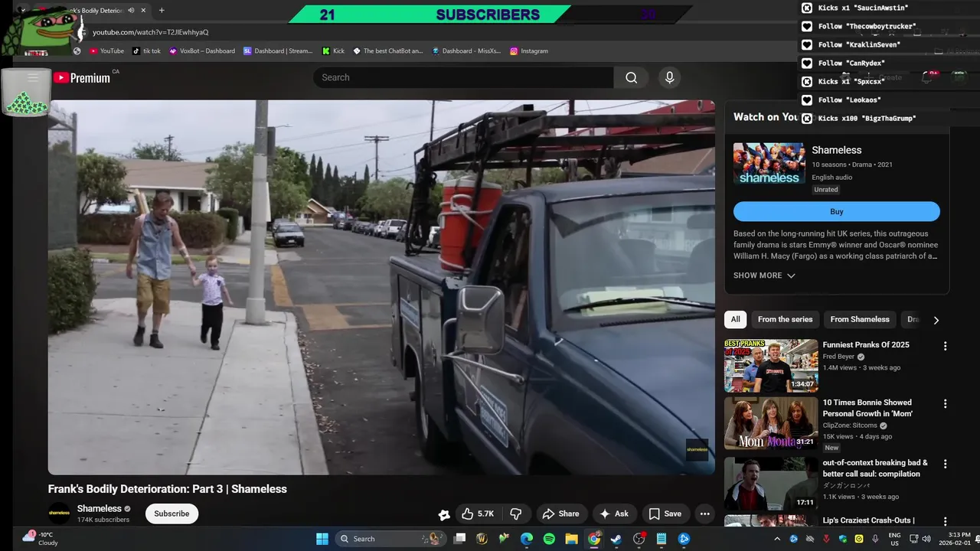Click the ENG US language indicator
Viewport: 980px width, 551px height.
(x=894, y=539)
